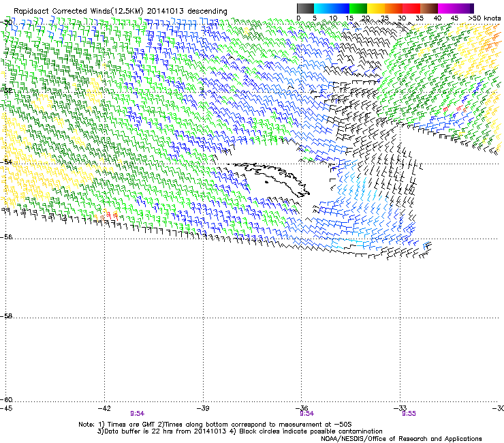Click the legend value "25"
This screenshot has height=443, width=504.
tap(385, 18)
